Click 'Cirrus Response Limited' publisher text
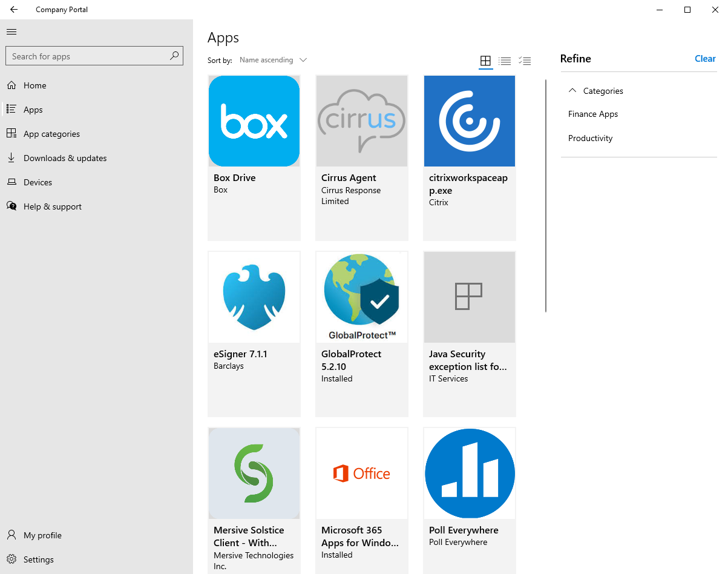Image resolution: width=728 pixels, height=574 pixels. coord(351,196)
